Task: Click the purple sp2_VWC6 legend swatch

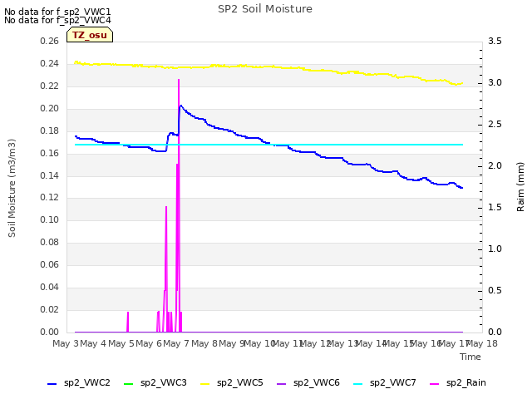Action: (281, 384)
